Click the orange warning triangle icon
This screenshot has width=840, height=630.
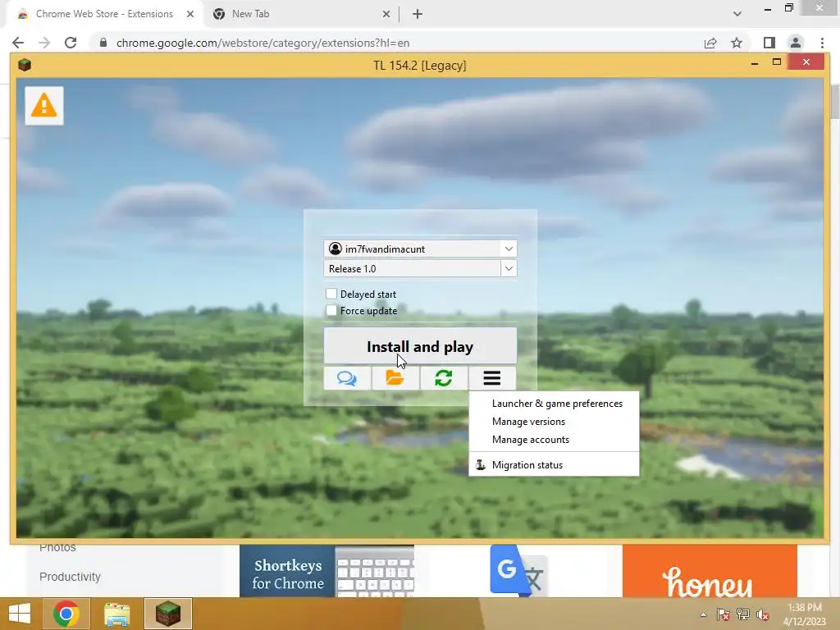point(44,106)
